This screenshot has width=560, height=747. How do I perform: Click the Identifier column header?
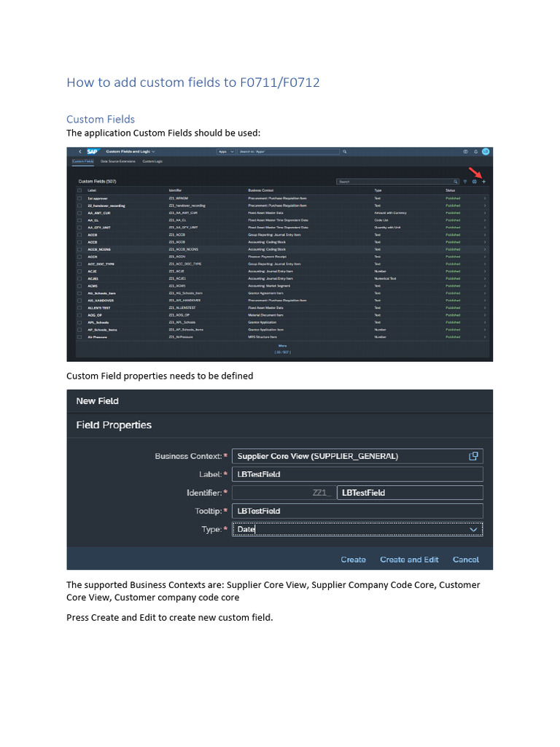[175, 190]
